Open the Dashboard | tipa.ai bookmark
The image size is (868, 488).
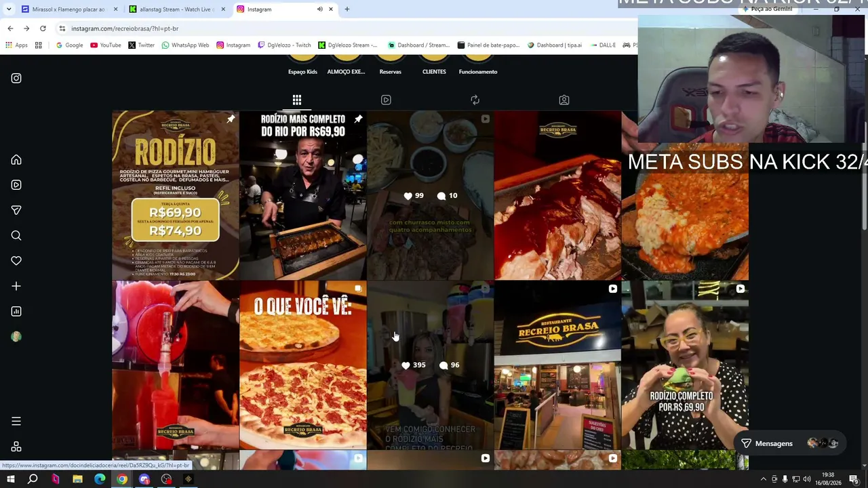tap(555, 45)
